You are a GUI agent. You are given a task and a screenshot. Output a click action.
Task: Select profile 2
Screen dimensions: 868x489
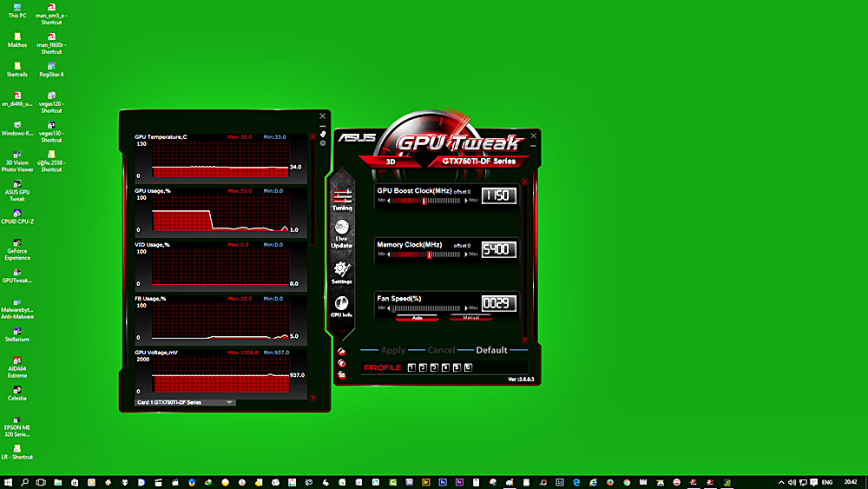tap(423, 367)
